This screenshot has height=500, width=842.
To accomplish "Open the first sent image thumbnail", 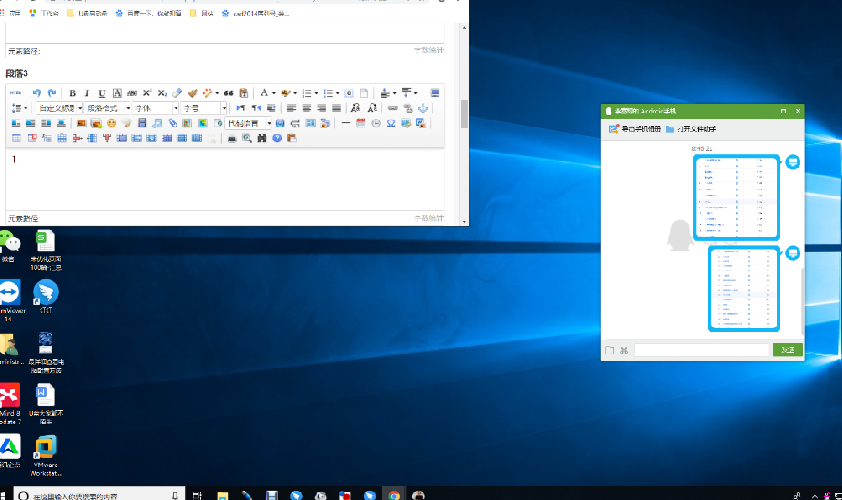I will [x=736, y=197].
